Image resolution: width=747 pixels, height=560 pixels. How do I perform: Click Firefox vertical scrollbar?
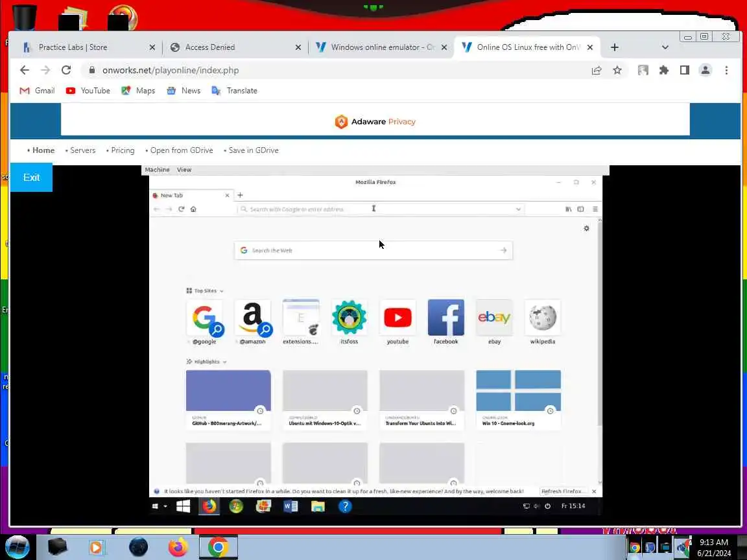tap(599, 324)
